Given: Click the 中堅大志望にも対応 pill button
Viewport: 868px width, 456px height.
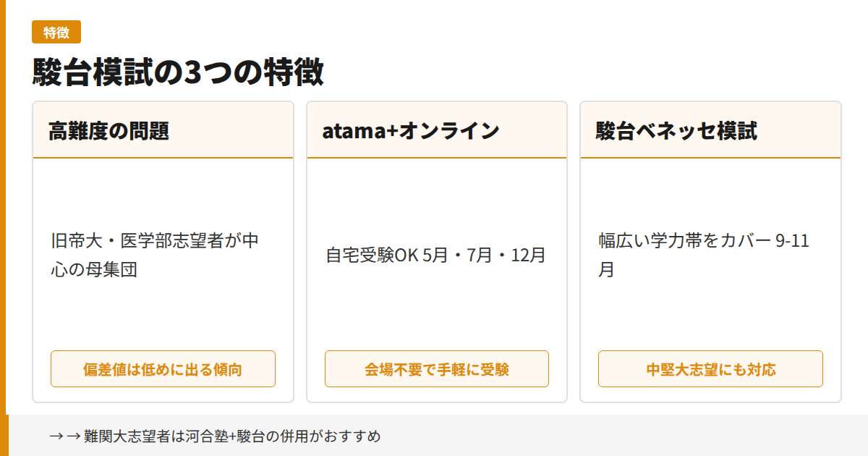Looking at the screenshot, I should tap(710, 368).
